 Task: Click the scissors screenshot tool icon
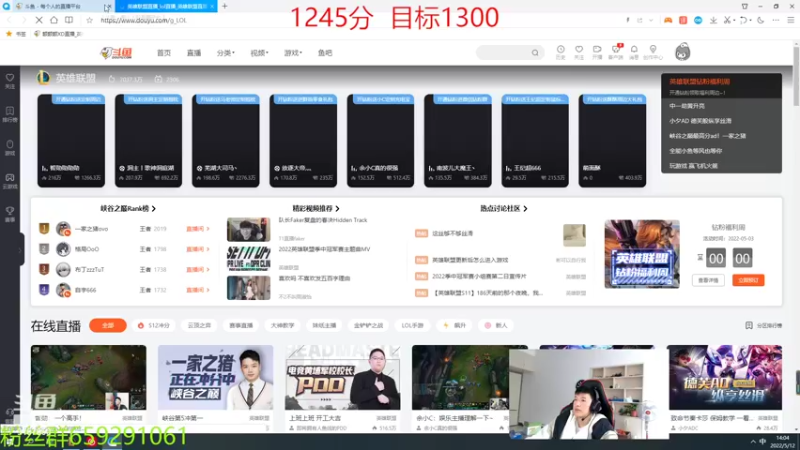pos(728,20)
